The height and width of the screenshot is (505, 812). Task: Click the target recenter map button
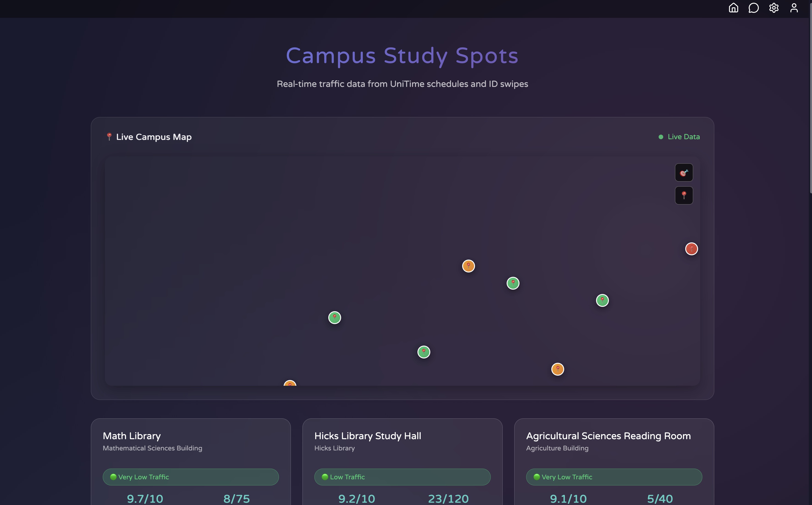coord(684,172)
